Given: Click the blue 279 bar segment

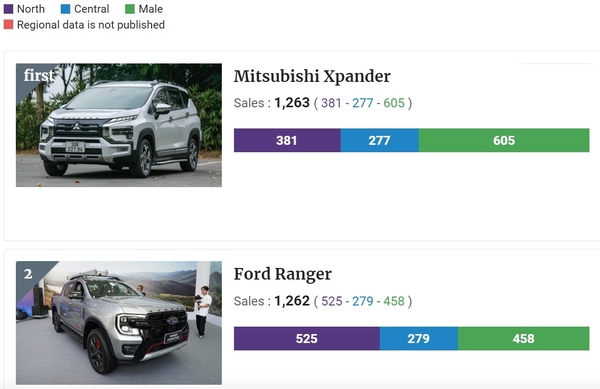Looking at the screenshot, I should pos(419,339).
